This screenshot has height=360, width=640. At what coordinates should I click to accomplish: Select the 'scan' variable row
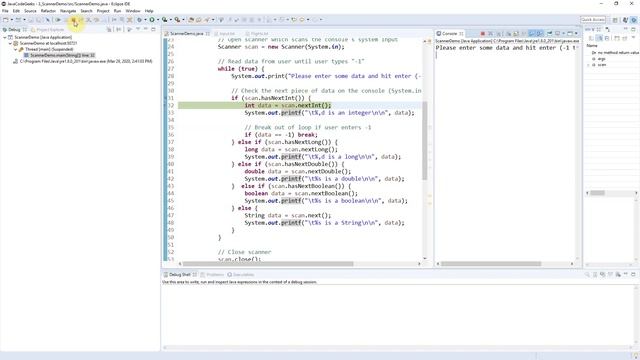pyautogui.click(x=602, y=65)
